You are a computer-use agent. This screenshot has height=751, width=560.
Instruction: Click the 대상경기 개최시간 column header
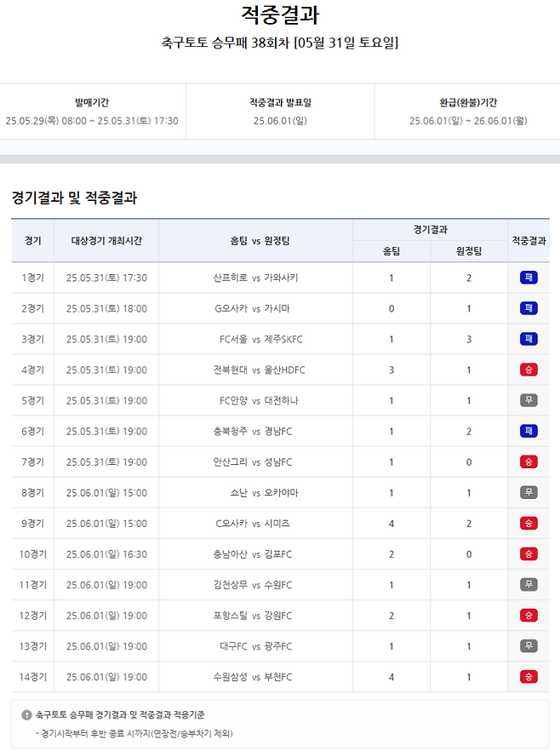pyautogui.click(x=106, y=240)
